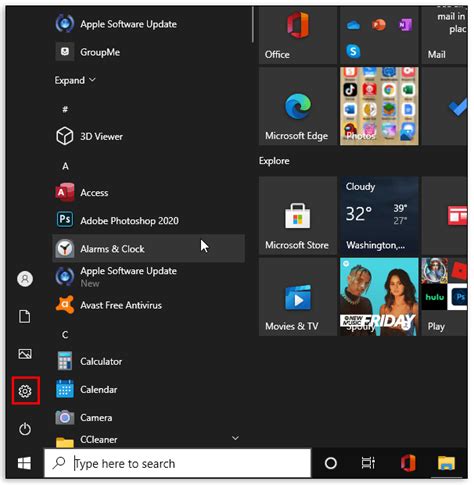Click PowerPoint icon in Office tile group
The width and height of the screenshot is (474, 485).
coord(379,25)
